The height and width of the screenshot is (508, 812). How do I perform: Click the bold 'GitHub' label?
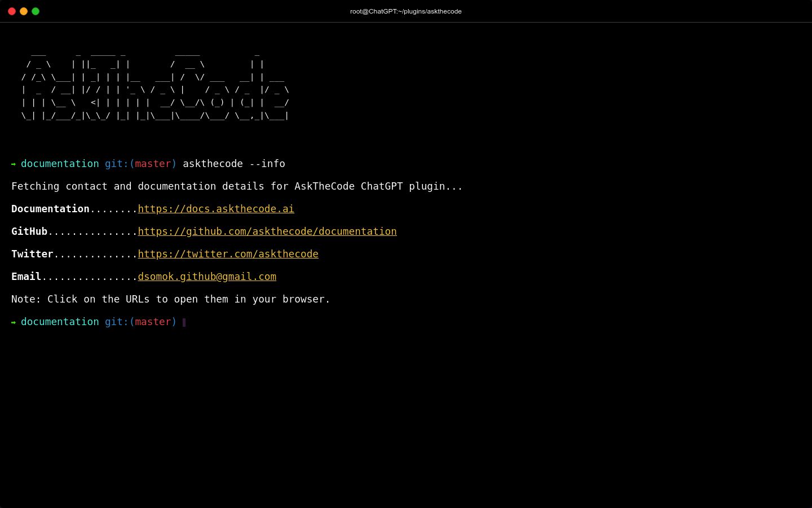coord(29,231)
